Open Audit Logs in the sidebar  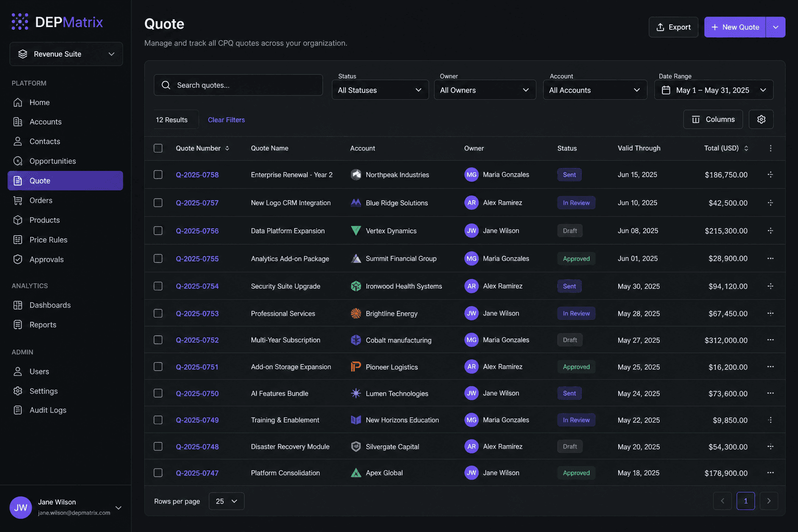point(65,410)
